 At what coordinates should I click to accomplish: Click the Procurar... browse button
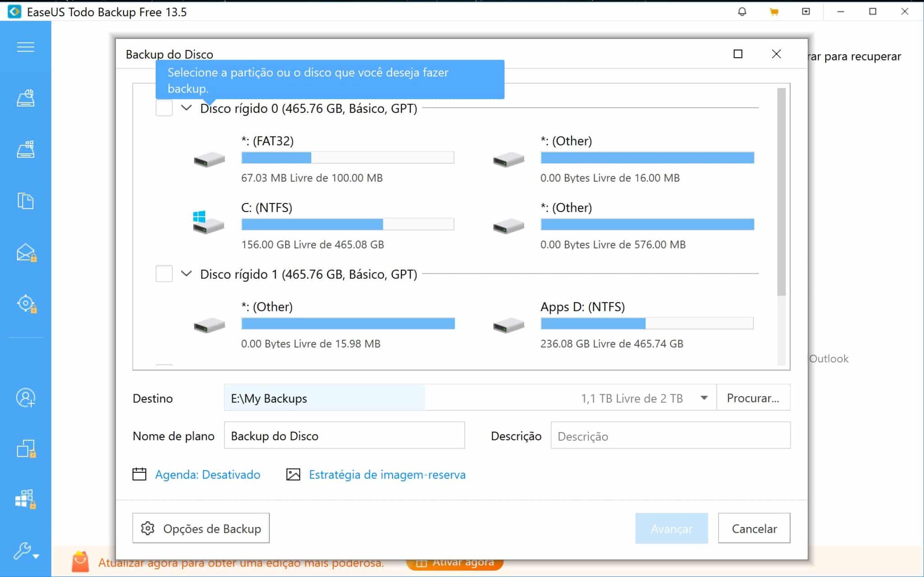pos(753,398)
